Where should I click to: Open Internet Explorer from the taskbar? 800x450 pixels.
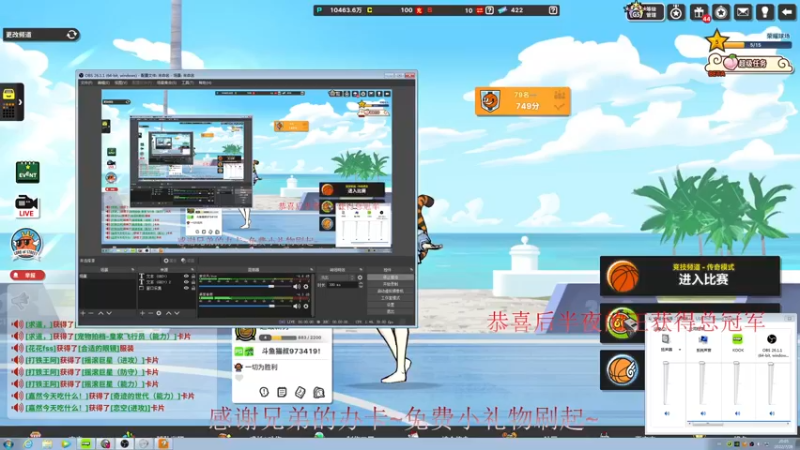pyautogui.click(x=28, y=444)
